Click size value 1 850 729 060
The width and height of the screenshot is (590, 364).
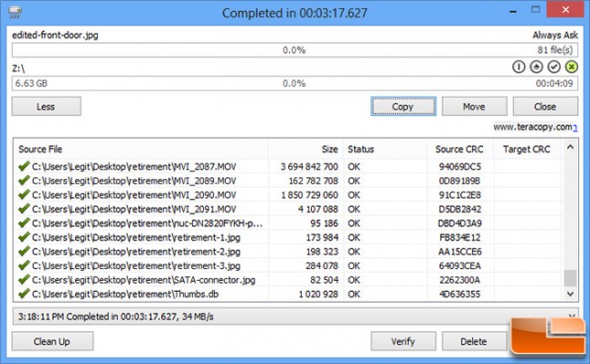click(x=309, y=195)
